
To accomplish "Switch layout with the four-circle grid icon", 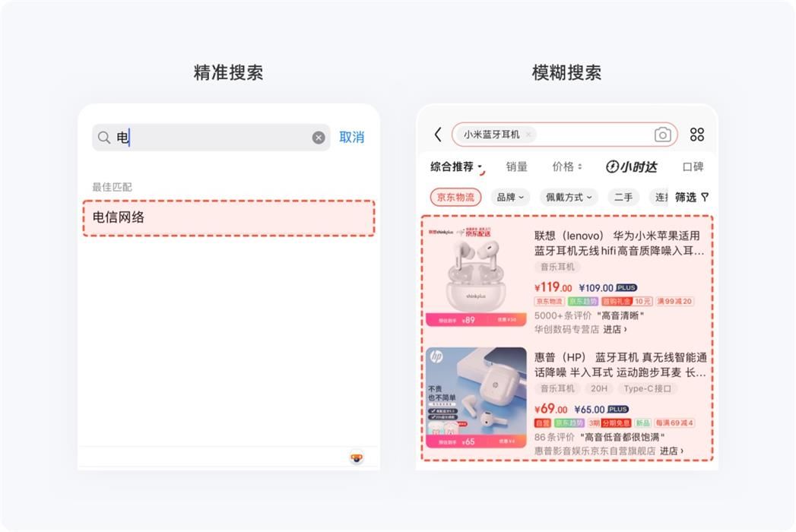I will pos(697,135).
